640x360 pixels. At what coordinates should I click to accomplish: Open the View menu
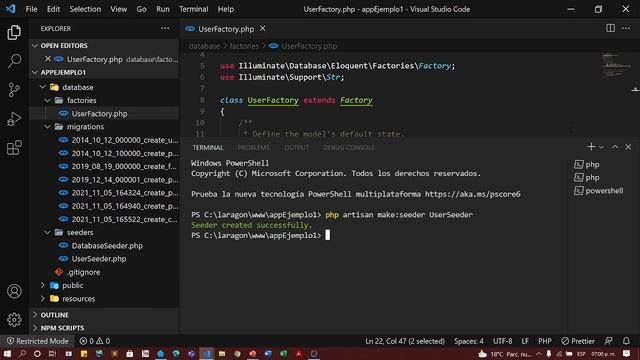[x=118, y=9]
